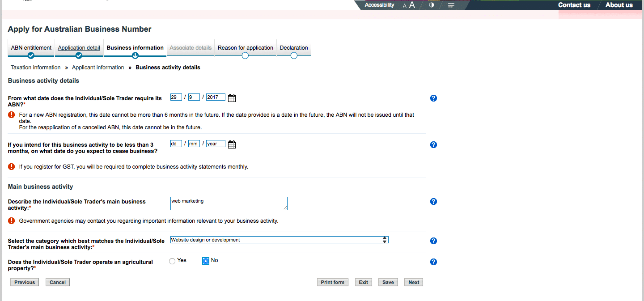The image size is (644, 301).
Task: Open the About us link
Action: pos(619,5)
